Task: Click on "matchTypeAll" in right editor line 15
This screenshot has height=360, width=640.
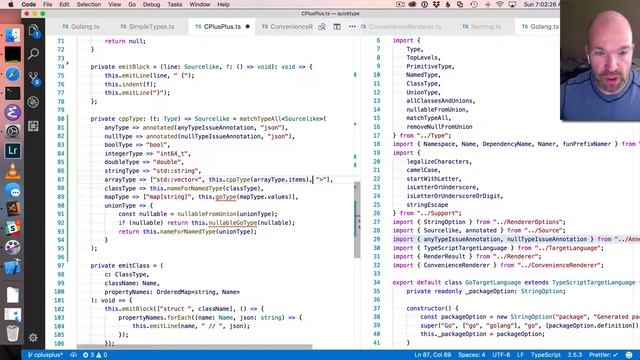Action: click(x=427, y=118)
